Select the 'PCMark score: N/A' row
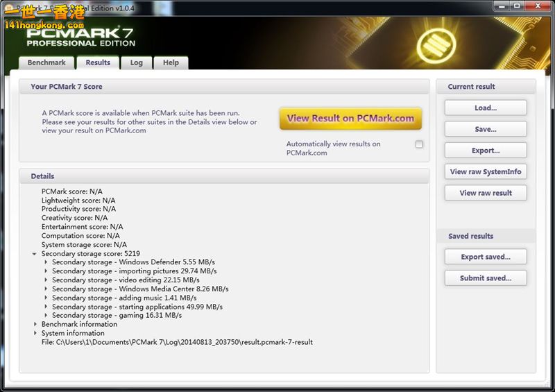 point(72,191)
